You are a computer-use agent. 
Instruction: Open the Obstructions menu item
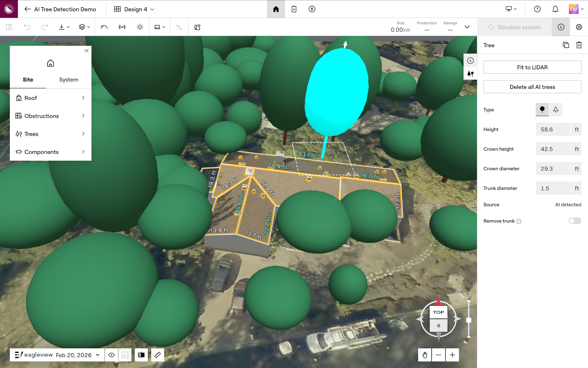(51, 116)
